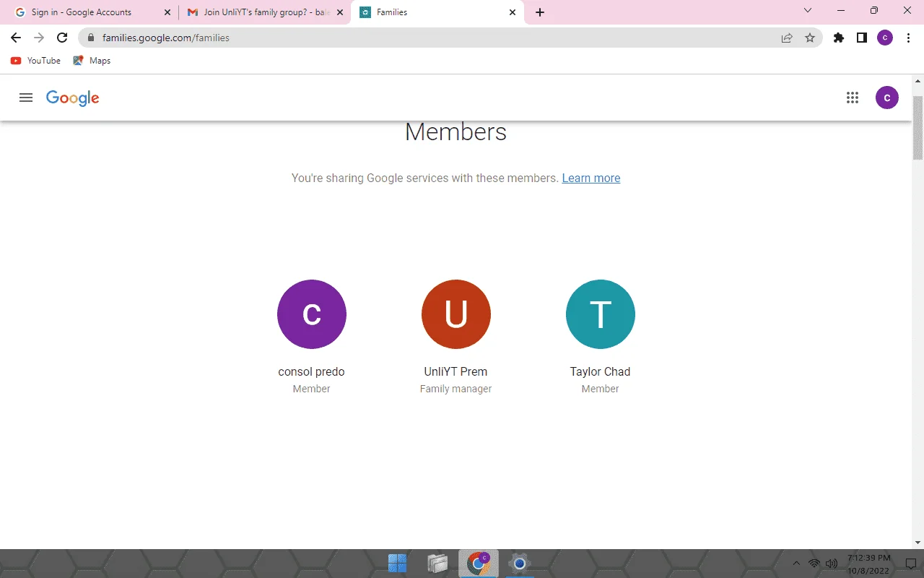Screen dimensions: 924x578
Task: Open the Learn more link
Action: pyautogui.click(x=591, y=178)
